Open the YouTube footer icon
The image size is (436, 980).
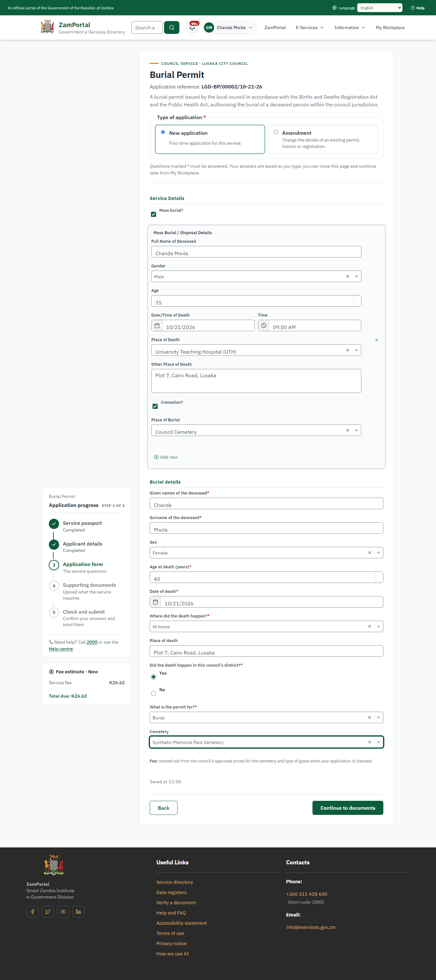click(x=63, y=912)
